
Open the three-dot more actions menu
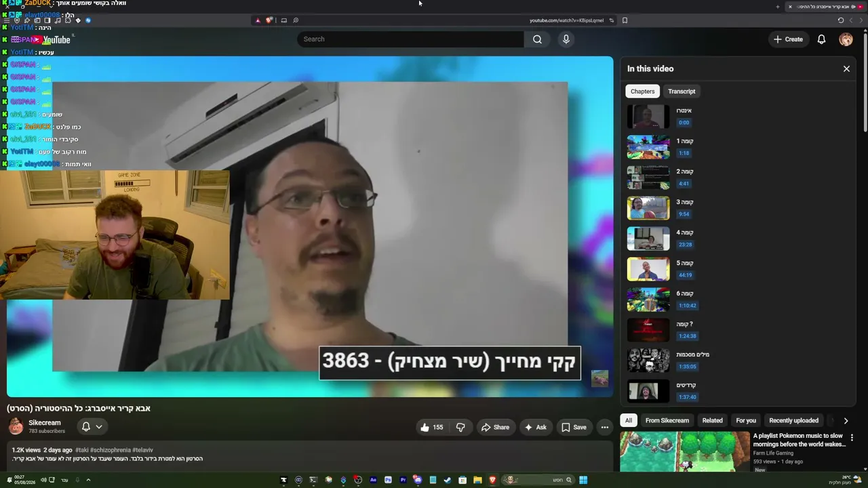click(x=605, y=427)
